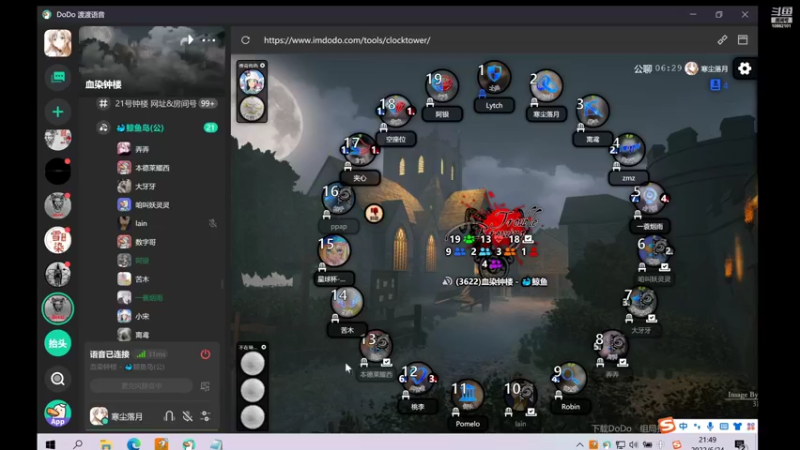Open the search magnifier in the sidebar
Screen dimensions: 800x450
(58, 379)
